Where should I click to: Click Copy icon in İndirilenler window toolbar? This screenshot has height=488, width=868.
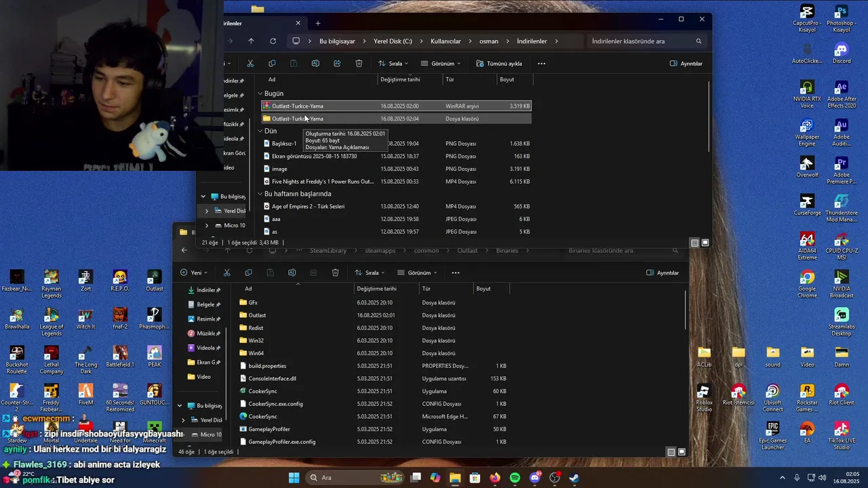[x=272, y=64]
